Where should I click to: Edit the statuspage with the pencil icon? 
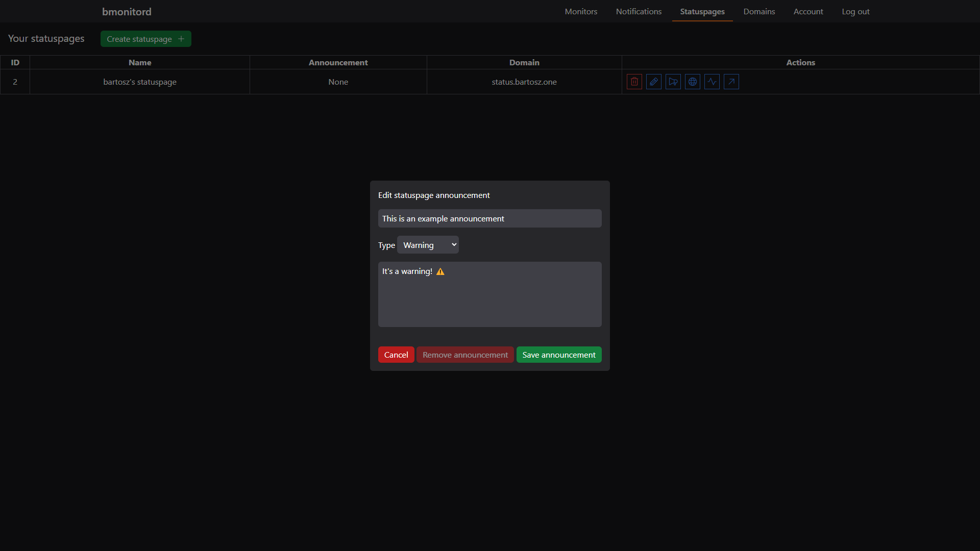[x=653, y=82]
